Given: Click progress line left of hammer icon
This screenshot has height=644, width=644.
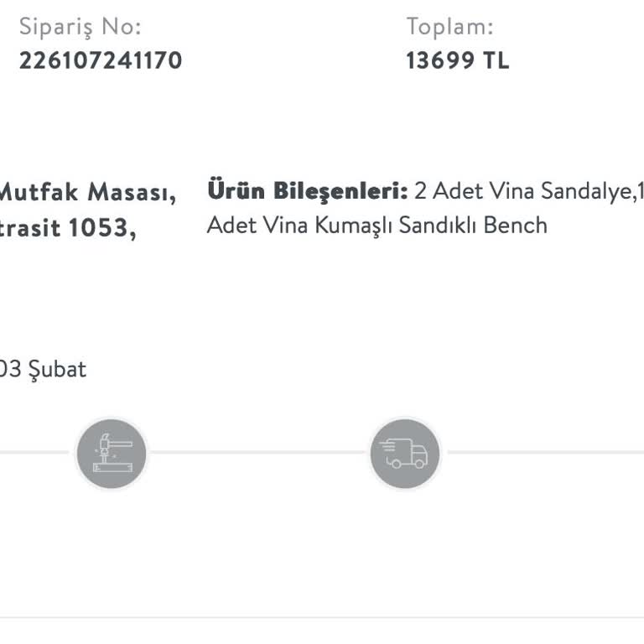Looking at the screenshot, I should click(x=34, y=453).
